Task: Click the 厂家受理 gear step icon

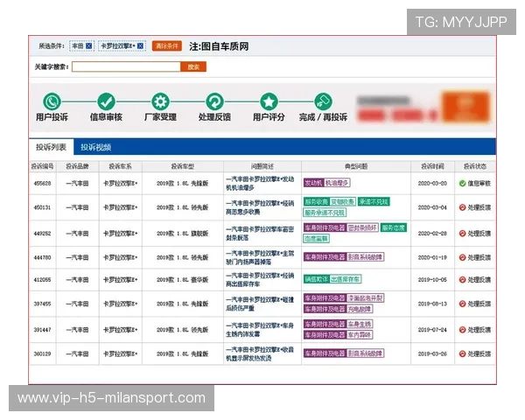Action: 160,101
